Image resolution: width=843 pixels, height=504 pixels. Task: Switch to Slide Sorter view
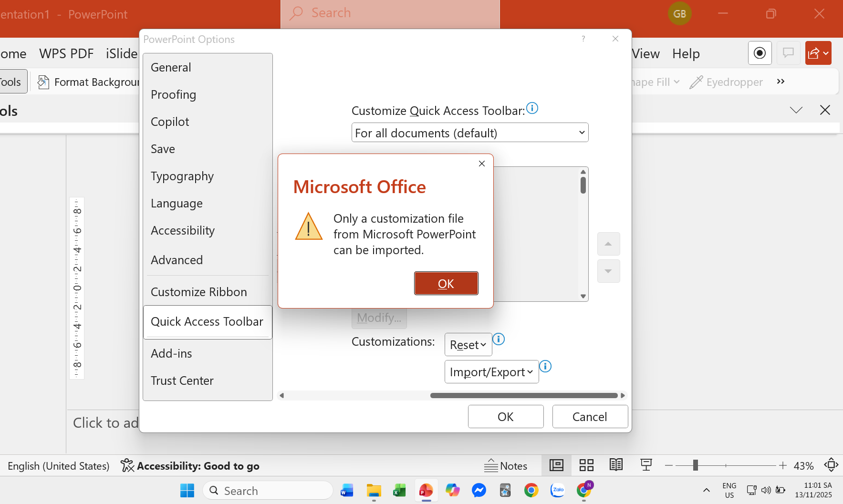(x=586, y=465)
